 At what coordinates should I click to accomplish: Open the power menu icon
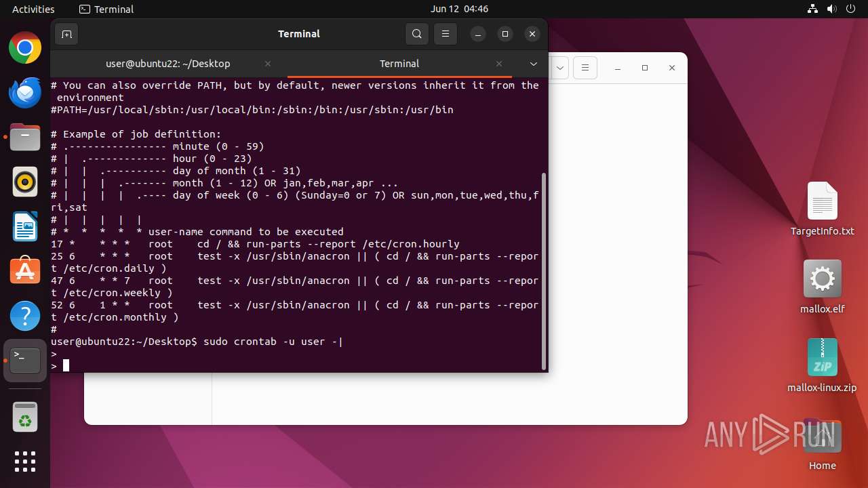[x=850, y=9]
